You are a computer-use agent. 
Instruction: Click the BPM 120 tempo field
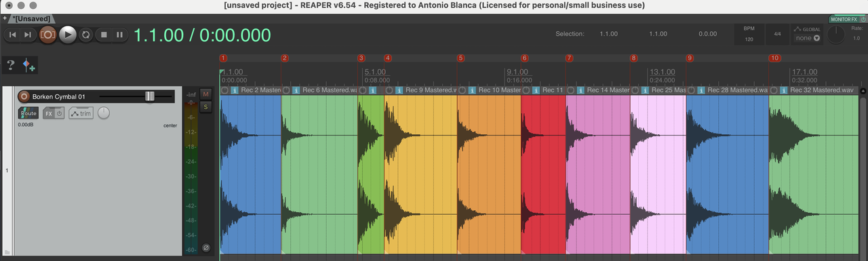749,35
